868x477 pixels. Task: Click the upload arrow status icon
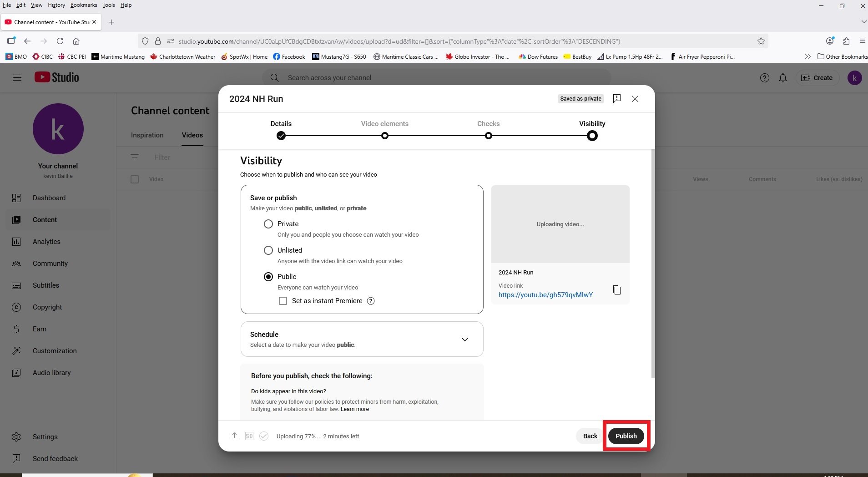[x=235, y=436]
